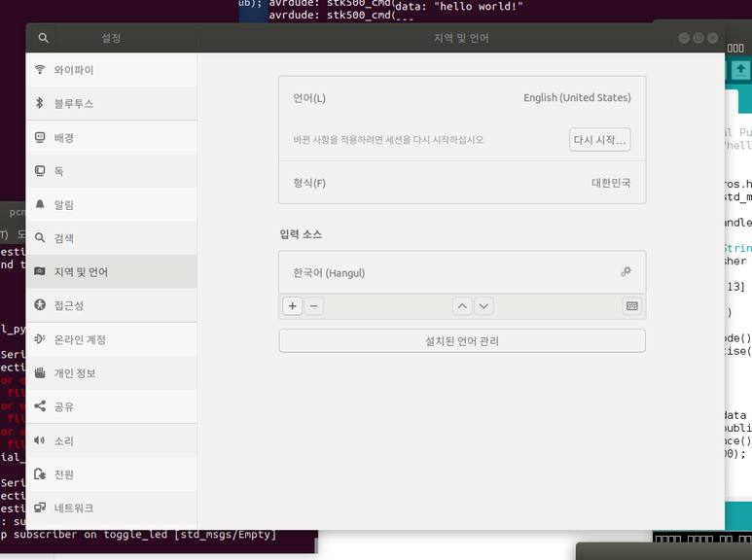Open the 블루투스 (Bluetooth) settings panel

pos(111,104)
